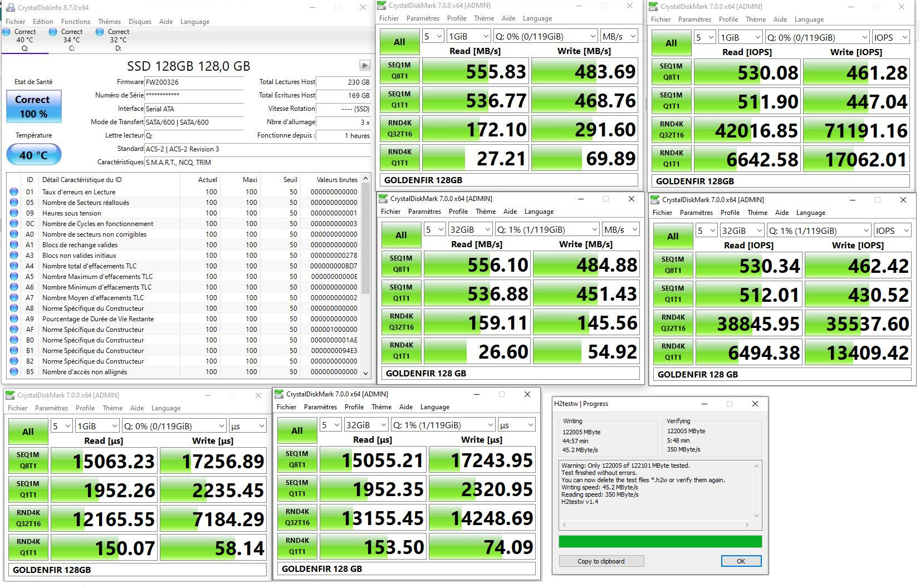Image resolution: width=920 pixels, height=588 pixels.
Task: Click app icon of 32GiB IOPS CrystalDiskMark window
Action: 655,200
